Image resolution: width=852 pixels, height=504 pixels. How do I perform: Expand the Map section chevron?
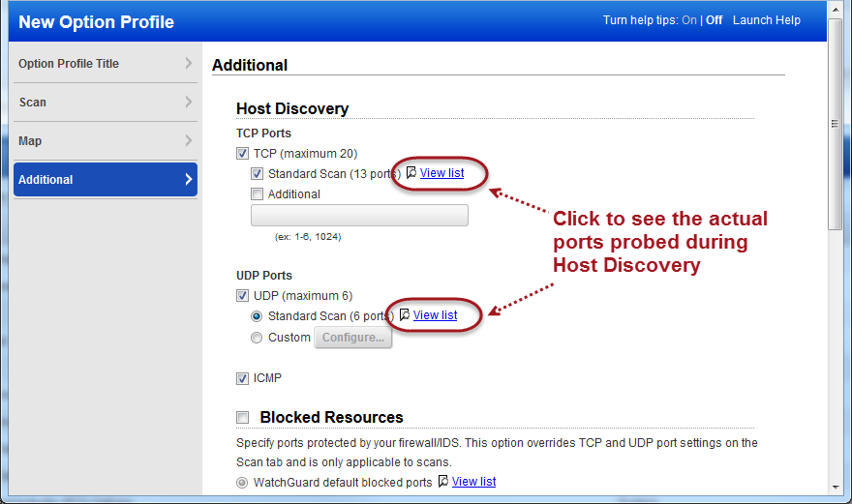coord(189,141)
